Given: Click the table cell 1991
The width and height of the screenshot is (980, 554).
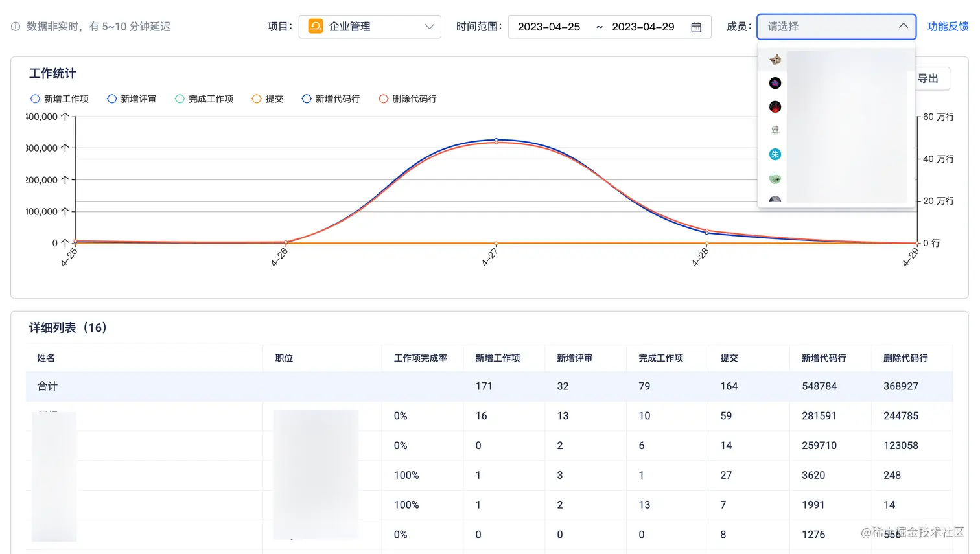Looking at the screenshot, I should pos(813,505).
